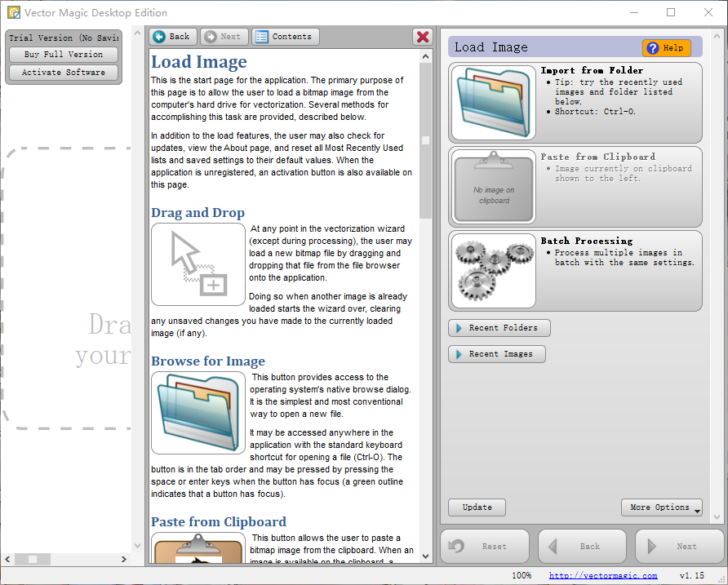The width and height of the screenshot is (728, 585).
Task: Click the Paste from Clipboard help heading
Action: (219, 522)
